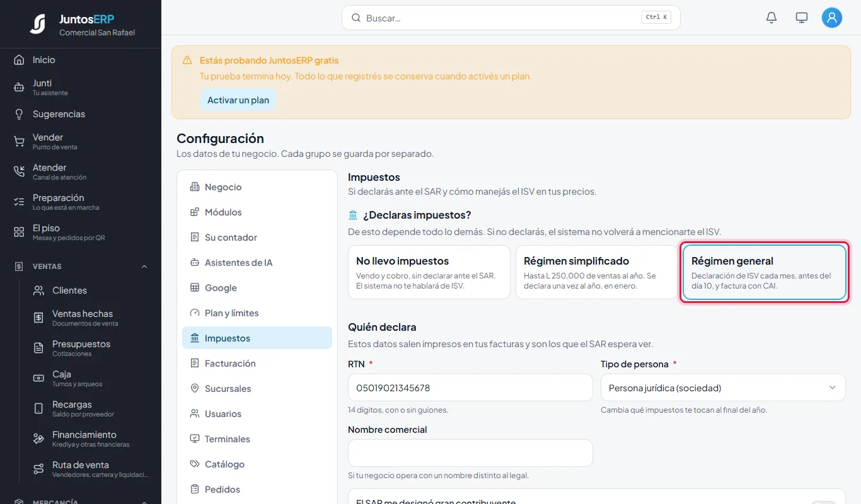Open notifications bell icon
This screenshot has width=861, height=504.
[x=771, y=18]
